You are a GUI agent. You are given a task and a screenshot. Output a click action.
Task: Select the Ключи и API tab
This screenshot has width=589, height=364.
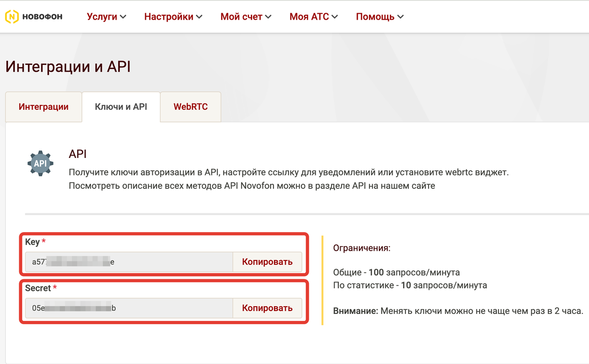pyautogui.click(x=121, y=107)
